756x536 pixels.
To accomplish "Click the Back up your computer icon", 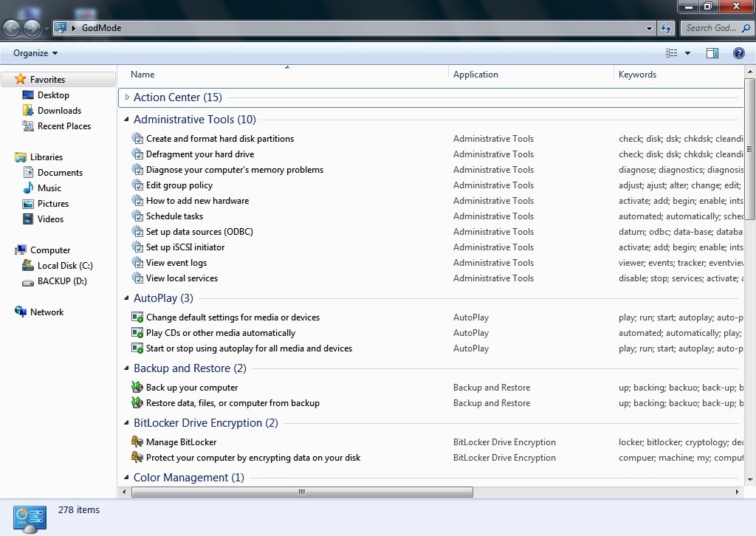I will point(137,388).
